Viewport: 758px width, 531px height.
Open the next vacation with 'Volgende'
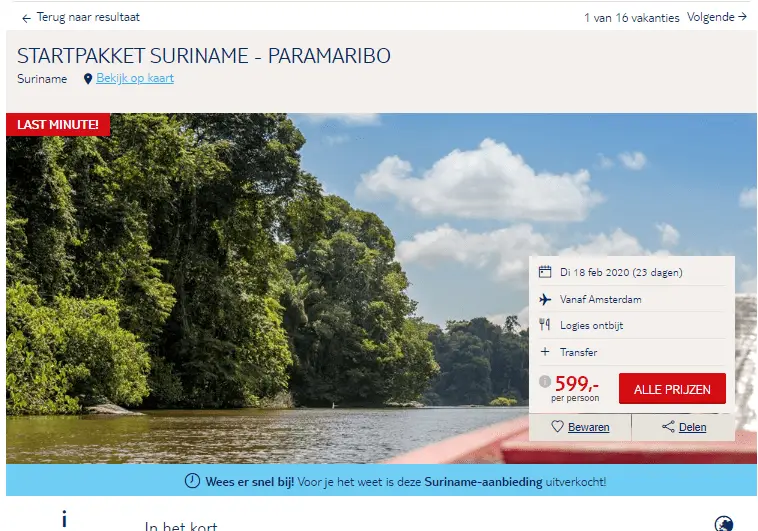(717, 17)
